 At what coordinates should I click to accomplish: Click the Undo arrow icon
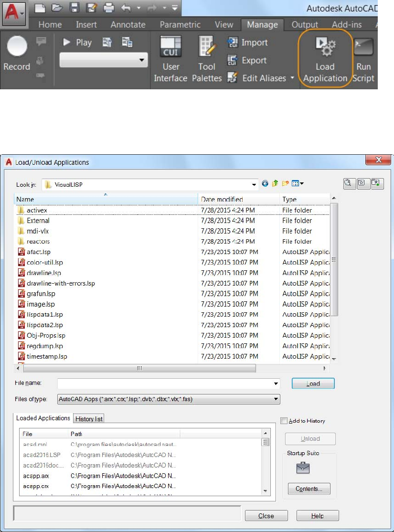[x=126, y=8]
